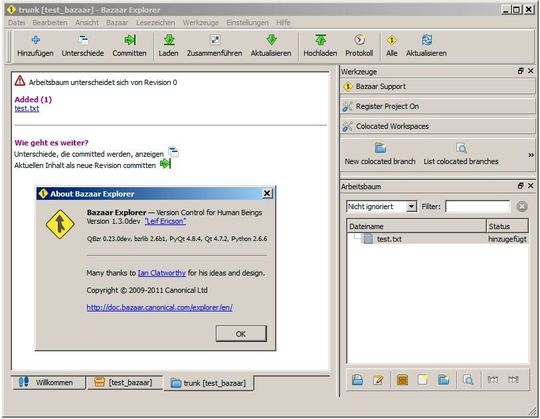Collapse the Colocated Workspaces section

click(x=437, y=126)
